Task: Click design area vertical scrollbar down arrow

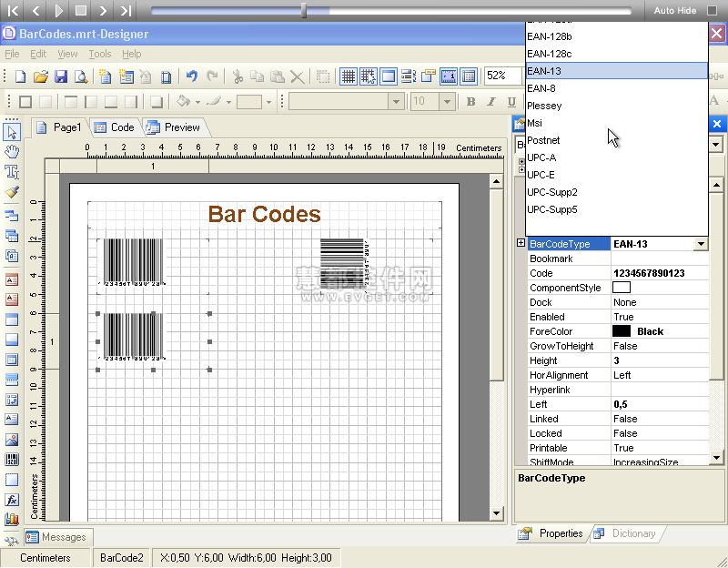Action: [496, 512]
